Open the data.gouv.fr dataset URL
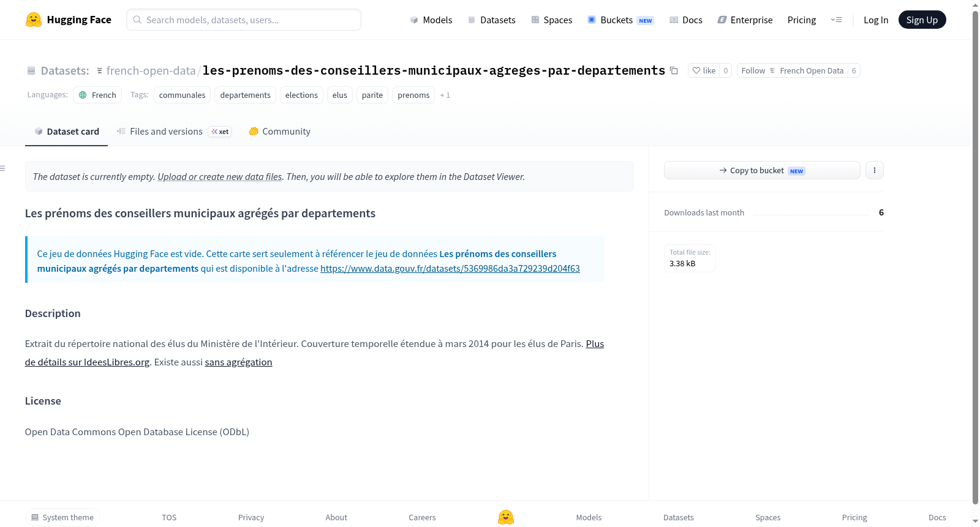This screenshot has height=527, width=980. coord(450,269)
